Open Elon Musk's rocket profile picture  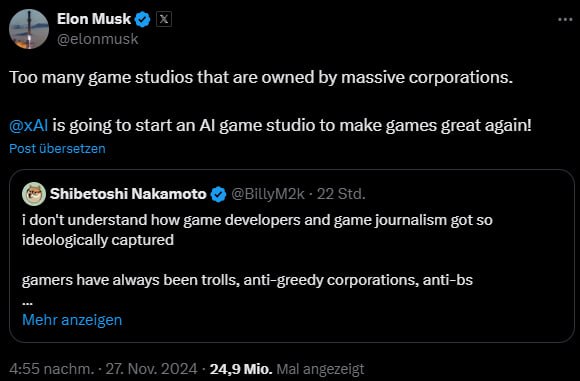29,29
